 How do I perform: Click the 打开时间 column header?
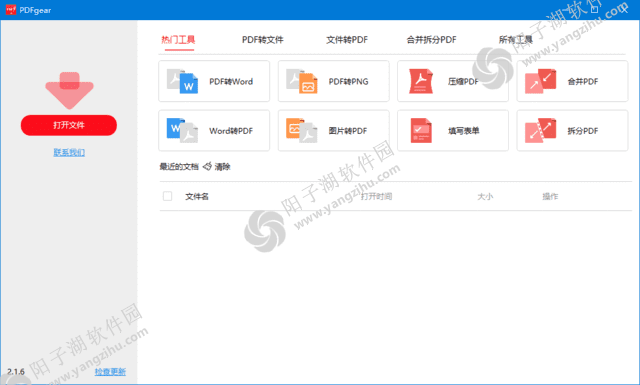[x=376, y=196]
